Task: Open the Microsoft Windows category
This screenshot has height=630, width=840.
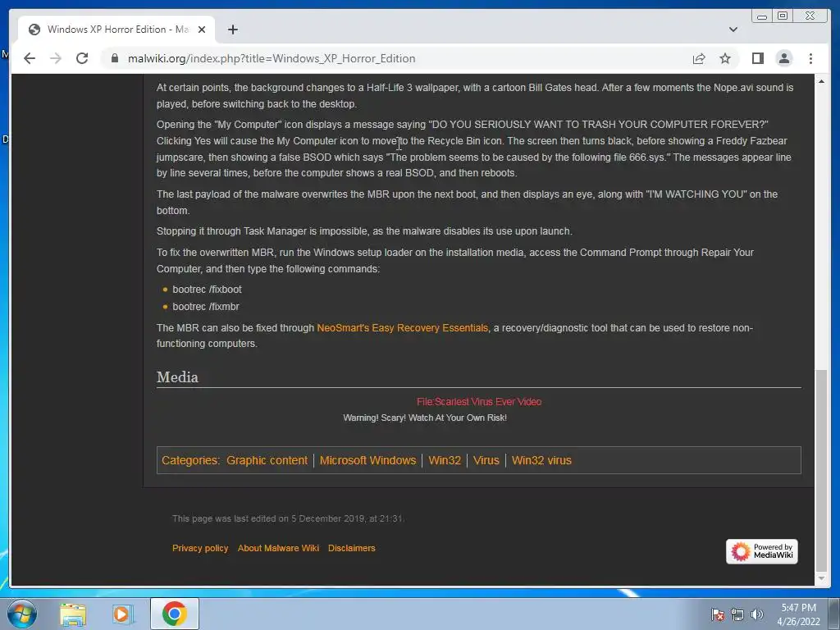Action: tap(367, 460)
